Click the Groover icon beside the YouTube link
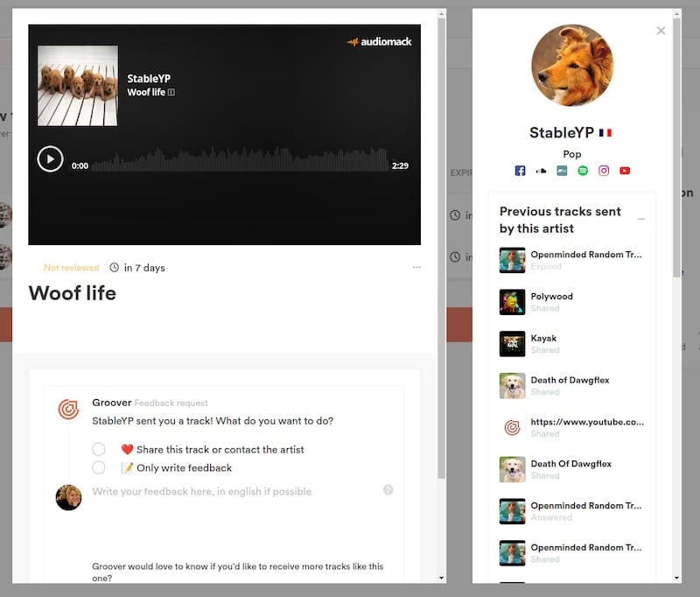 click(513, 427)
